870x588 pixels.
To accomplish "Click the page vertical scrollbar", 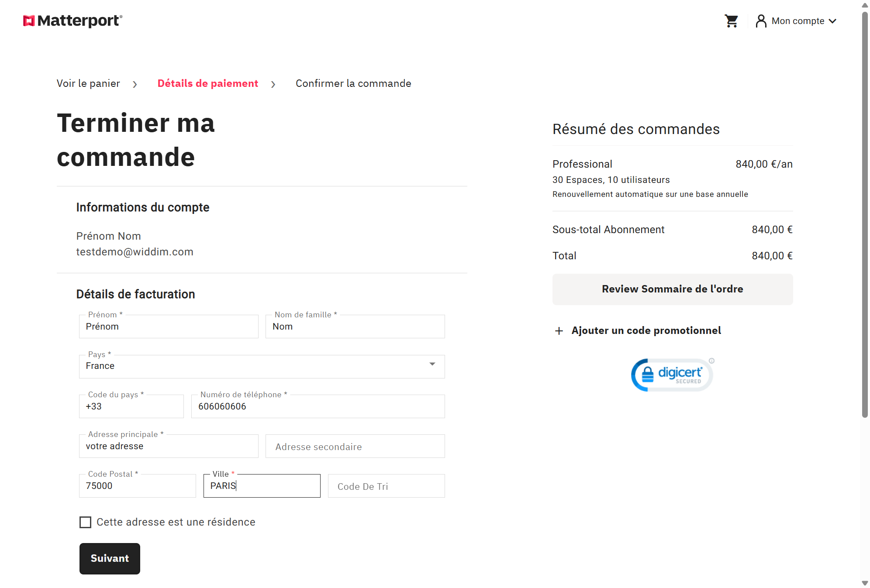I will [x=865, y=215].
